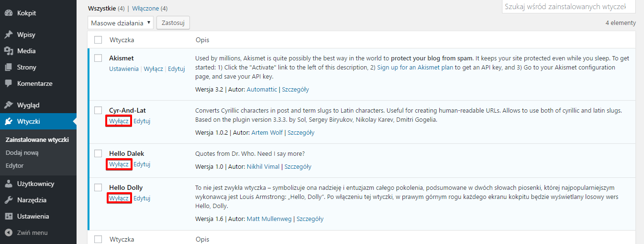Click the Zastosuj button

(x=173, y=23)
